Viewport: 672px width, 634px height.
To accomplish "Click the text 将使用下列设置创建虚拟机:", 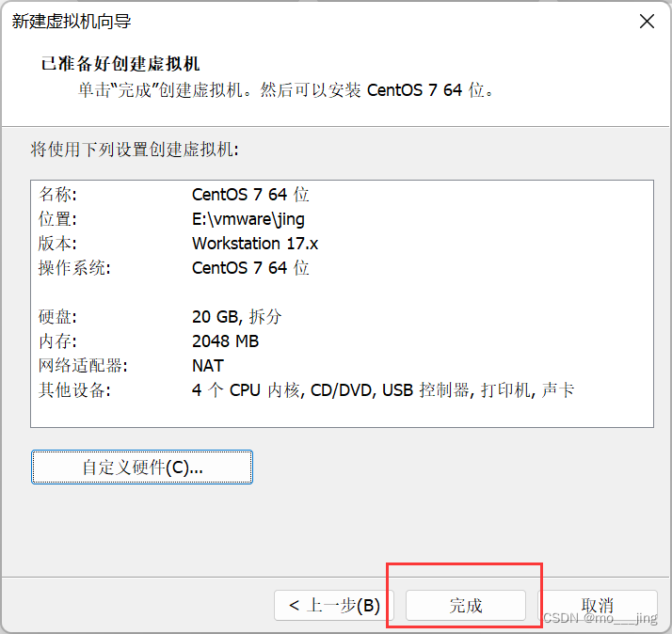I will [135, 150].
